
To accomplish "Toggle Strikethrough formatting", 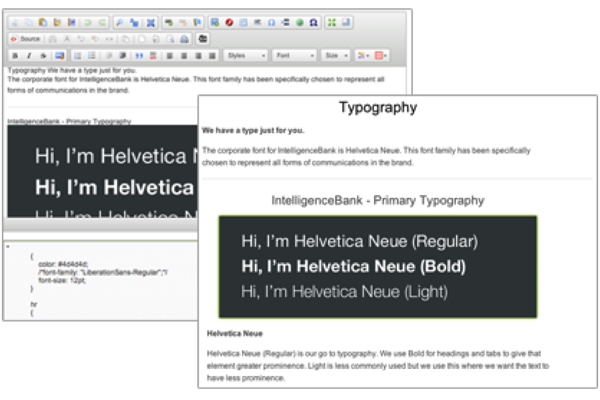I will 43,56.
